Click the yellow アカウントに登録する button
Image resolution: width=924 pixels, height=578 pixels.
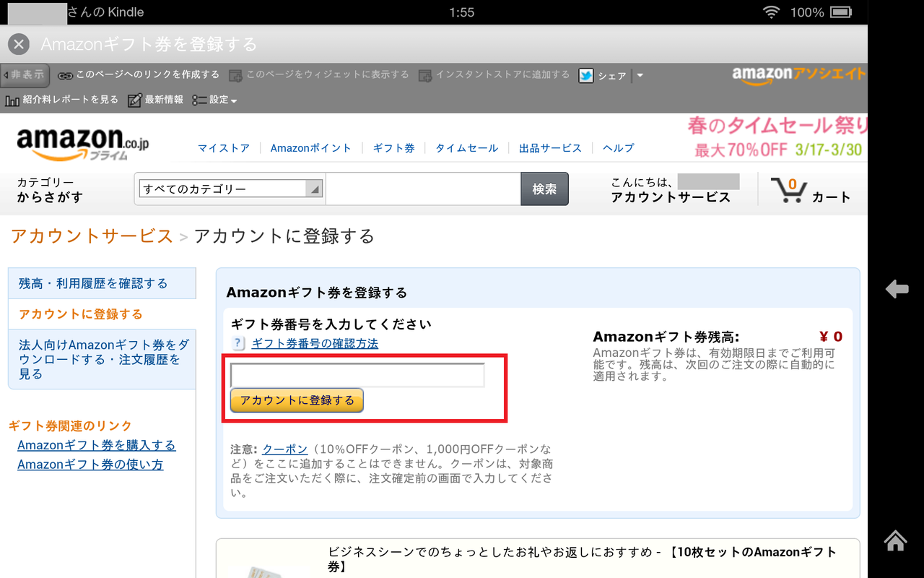297,400
